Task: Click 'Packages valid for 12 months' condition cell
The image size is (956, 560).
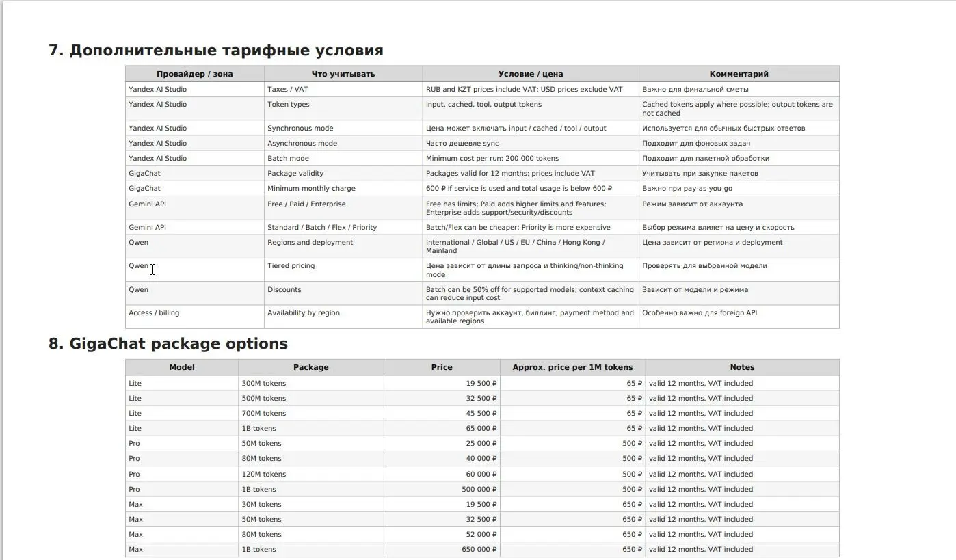Action: (531, 174)
